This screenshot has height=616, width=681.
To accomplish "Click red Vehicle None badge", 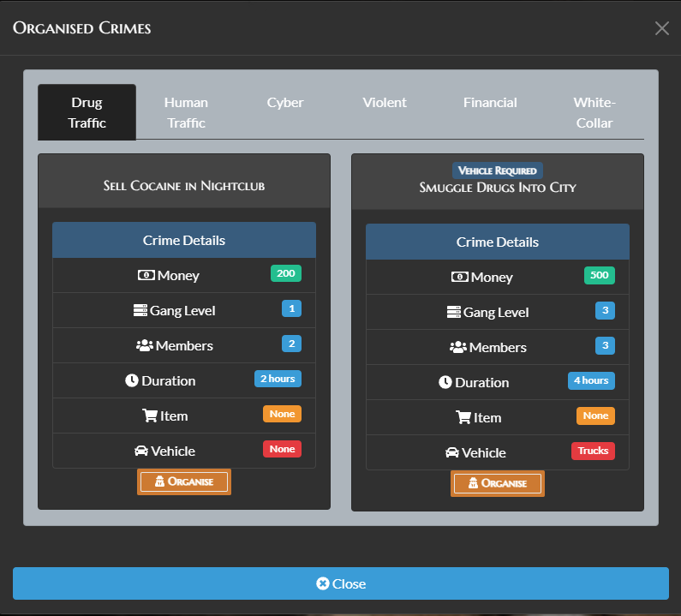I will coord(283,449).
